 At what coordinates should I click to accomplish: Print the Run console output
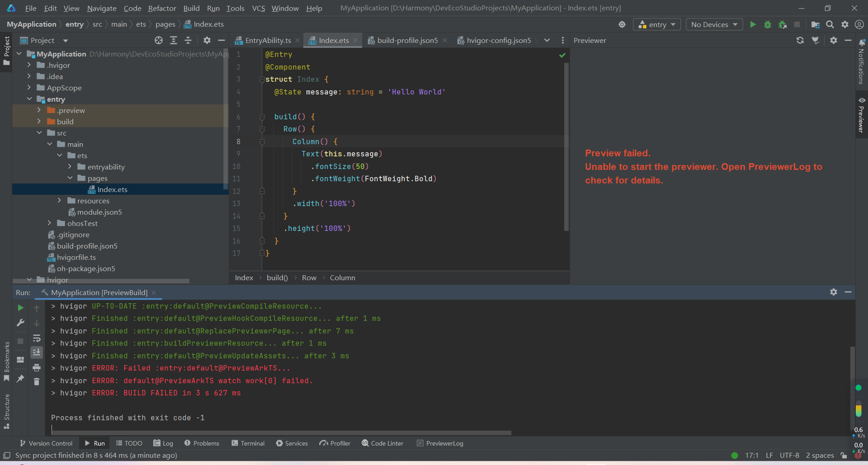(x=37, y=367)
